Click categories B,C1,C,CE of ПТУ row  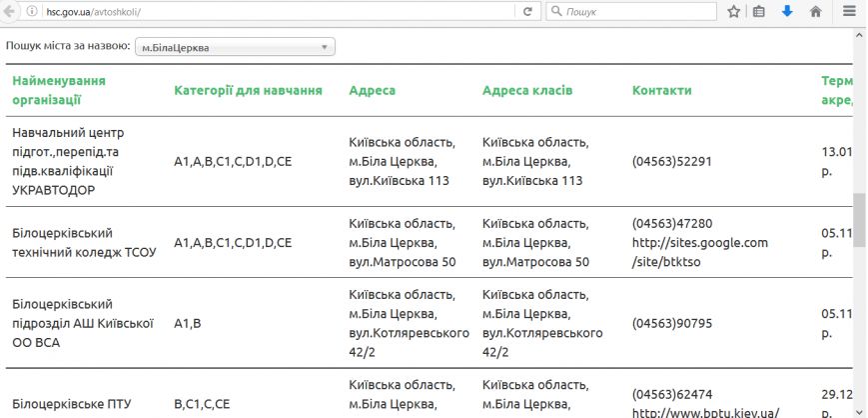coord(202,404)
